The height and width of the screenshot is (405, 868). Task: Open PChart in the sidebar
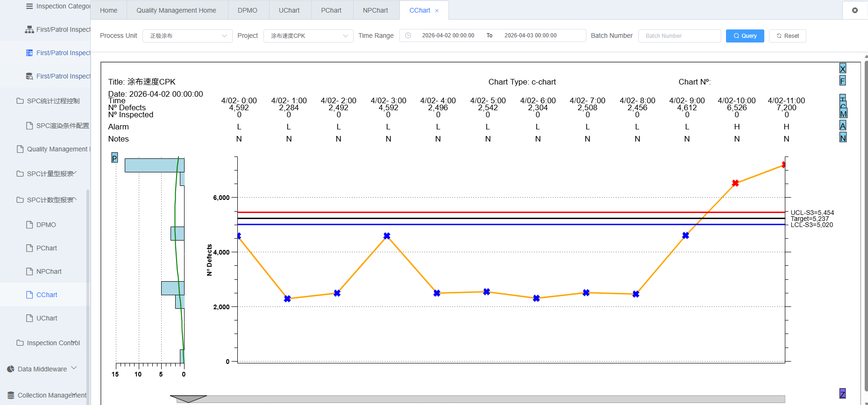pyautogui.click(x=47, y=248)
